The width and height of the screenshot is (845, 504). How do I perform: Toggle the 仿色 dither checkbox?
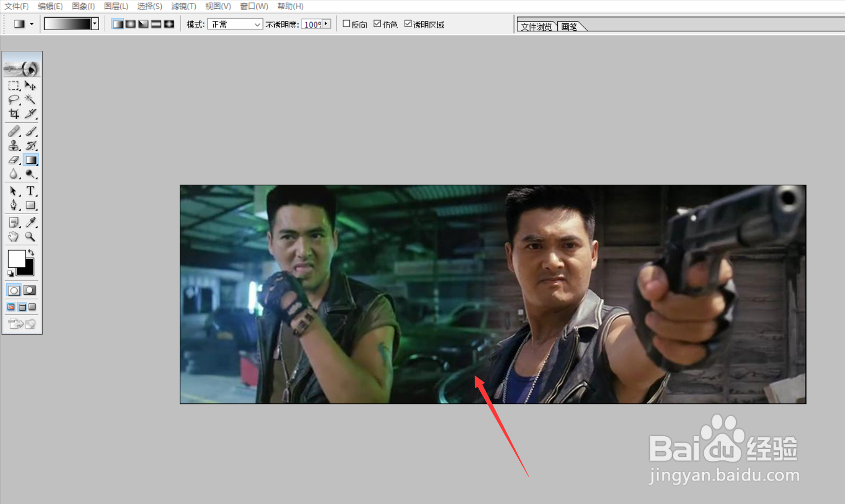377,24
